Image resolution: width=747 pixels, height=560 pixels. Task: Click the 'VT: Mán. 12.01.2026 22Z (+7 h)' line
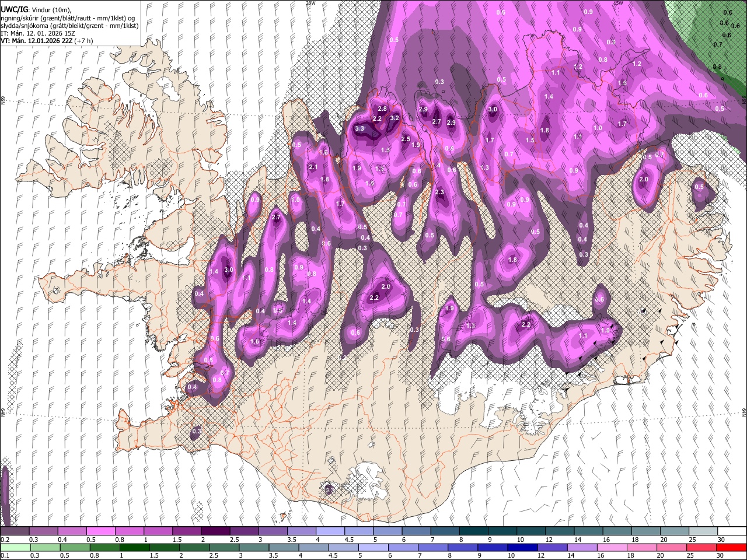tap(47, 41)
